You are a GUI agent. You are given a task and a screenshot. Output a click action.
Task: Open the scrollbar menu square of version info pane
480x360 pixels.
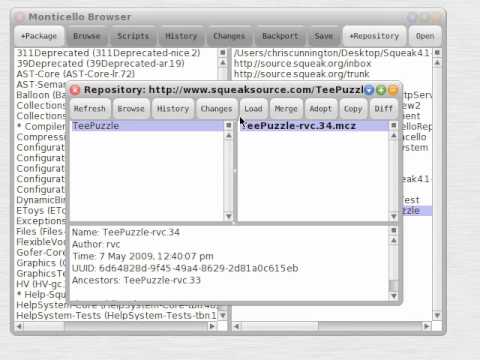pos(394,230)
